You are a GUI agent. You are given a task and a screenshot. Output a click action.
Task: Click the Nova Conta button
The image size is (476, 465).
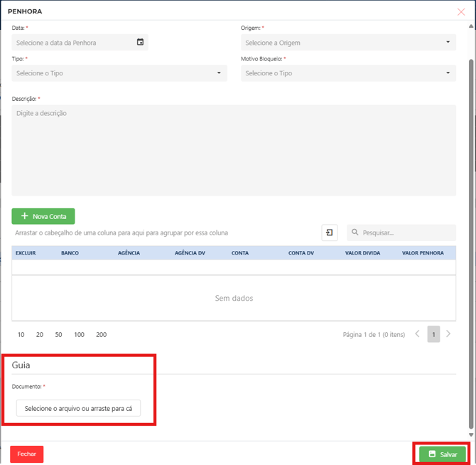point(43,216)
